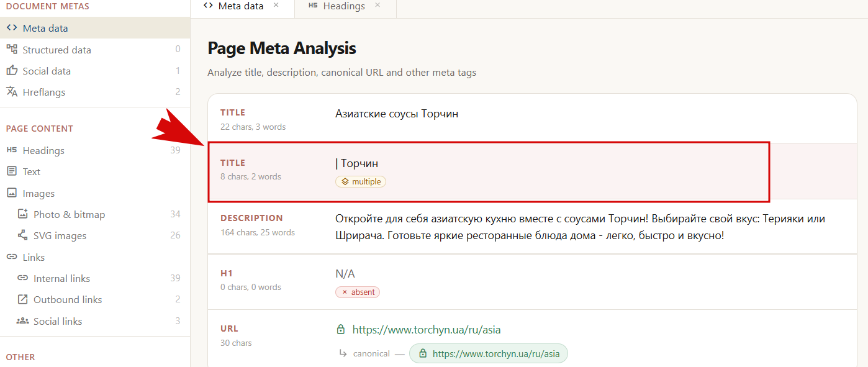Open Headings section in the sidebar

95,150
